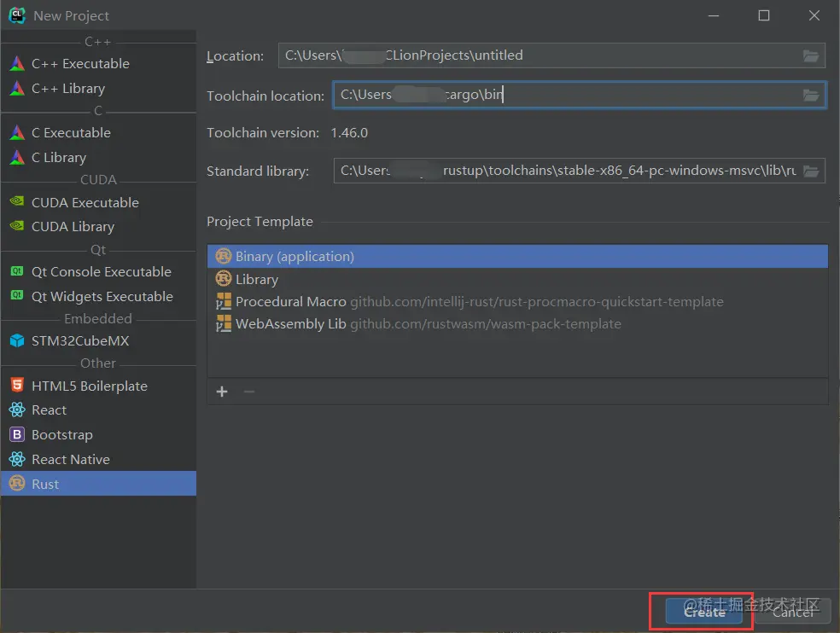Image resolution: width=840 pixels, height=633 pixels.
Task: Click the CLion logo in title bar
Action: click(17, 15)
